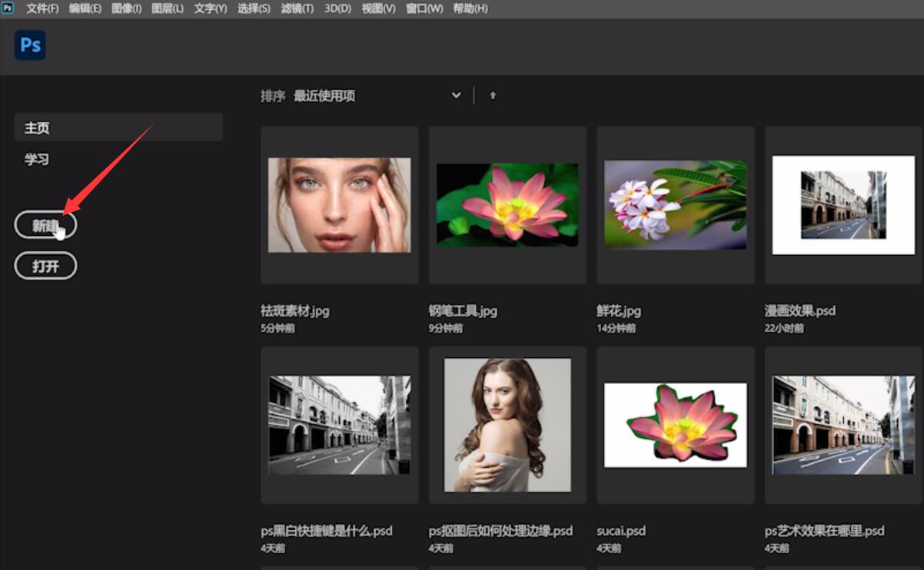The height and width of the screenshot is (570, 924).
Task: Open the 窗口(W) menu
Action: click(x=424, y=8)
